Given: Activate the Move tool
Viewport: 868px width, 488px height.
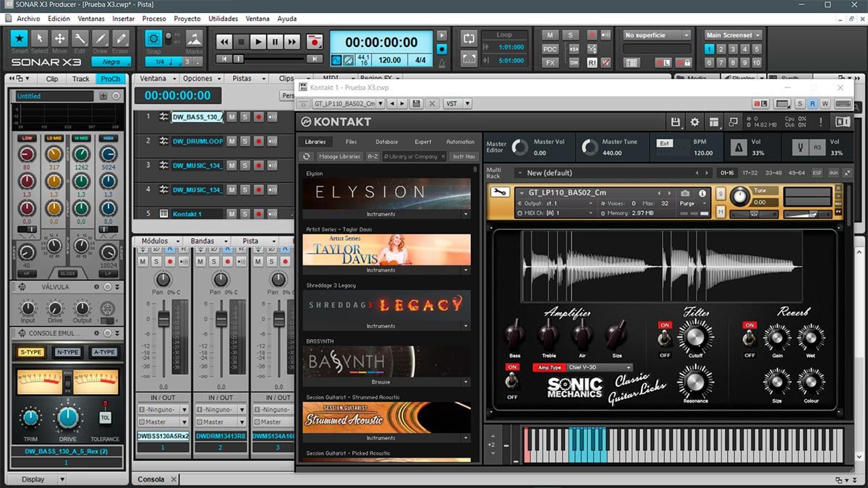Looking at the screenshot, I should click(60, 38).
